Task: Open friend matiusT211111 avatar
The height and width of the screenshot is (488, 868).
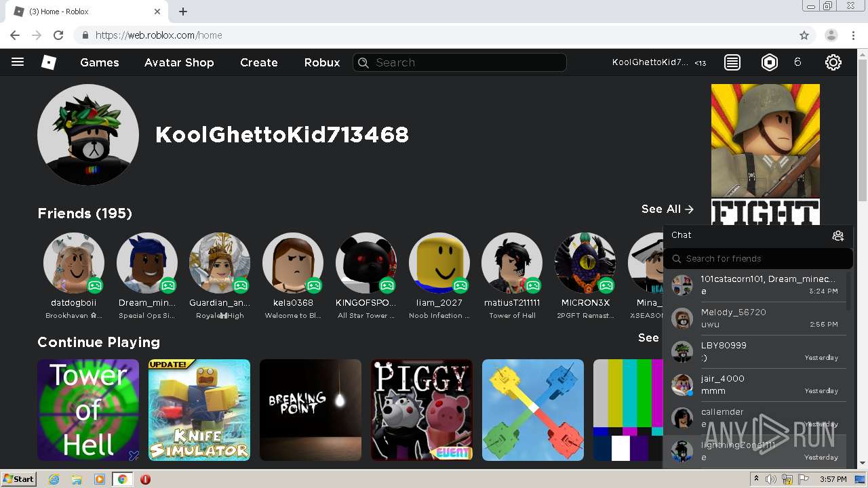Action: pyautogui.click(x=512, y=264)
